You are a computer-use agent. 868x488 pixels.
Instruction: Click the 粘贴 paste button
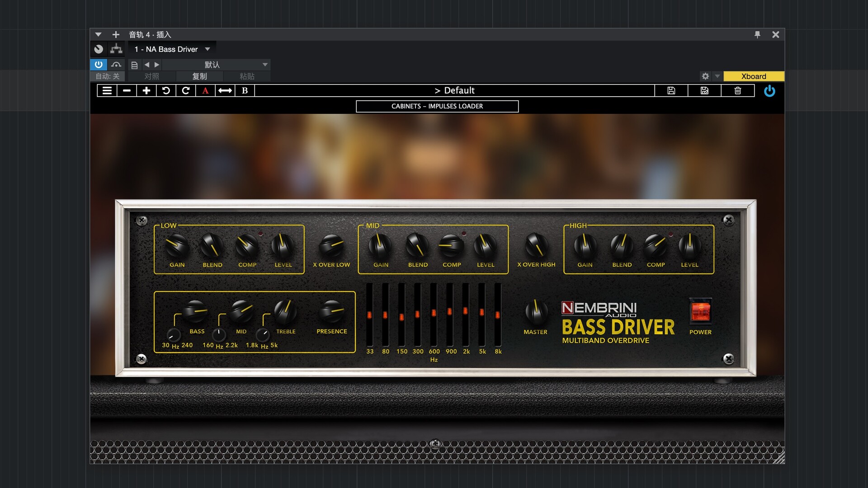[247, 76]
